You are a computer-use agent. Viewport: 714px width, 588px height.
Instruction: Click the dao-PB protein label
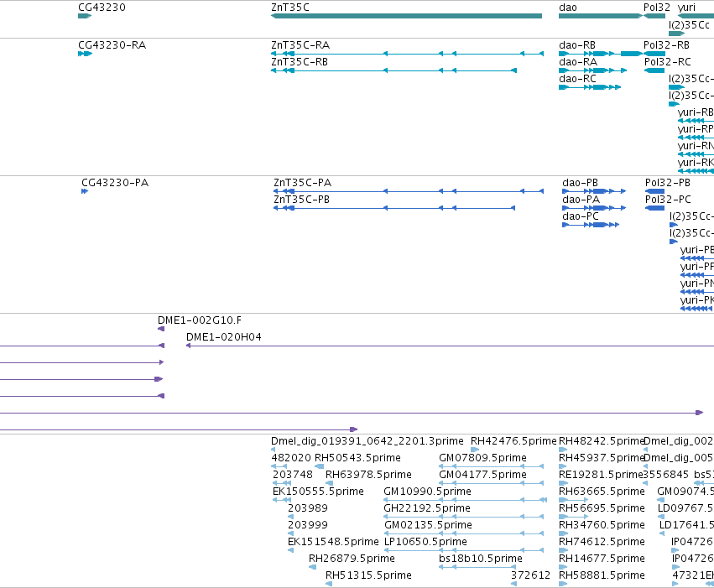580,183
